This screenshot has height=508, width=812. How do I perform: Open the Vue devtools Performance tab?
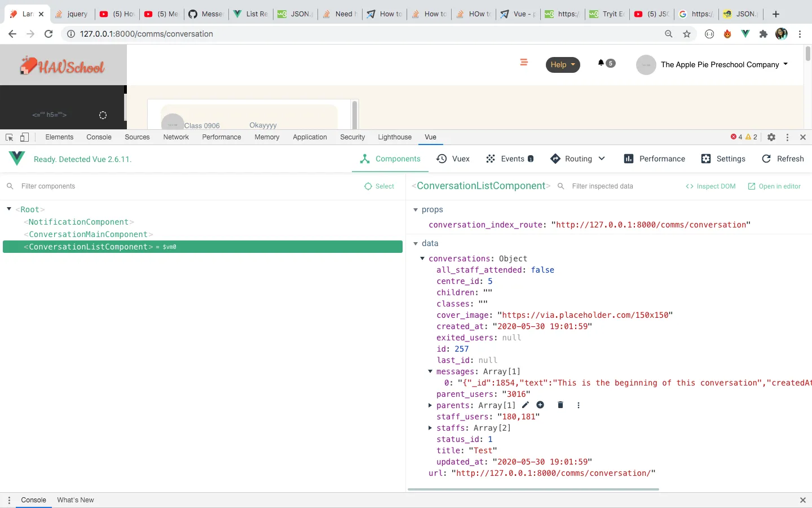tap(654, 159)
